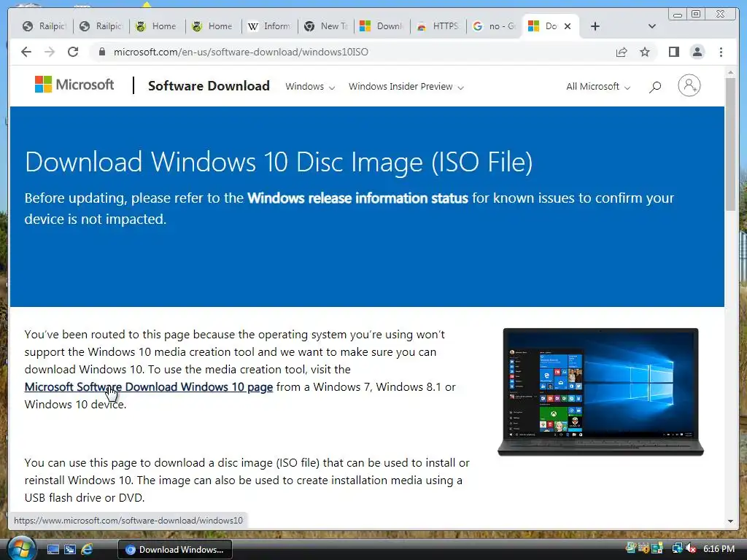Image resolution: width=747 pixels, height=560 pixels.
Task: Switch to the first Home tab
Action: [x=158, y=26]
